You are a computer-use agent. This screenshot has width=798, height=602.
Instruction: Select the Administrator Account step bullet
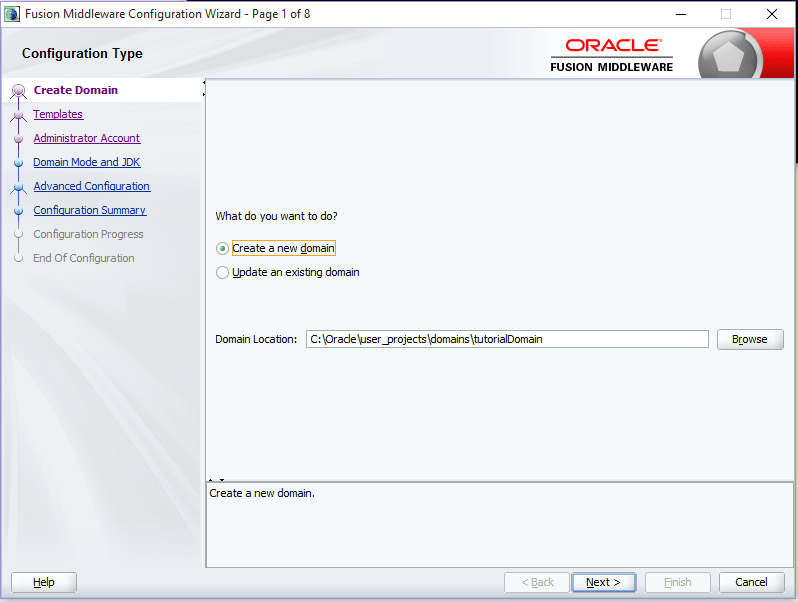(18, 139)
